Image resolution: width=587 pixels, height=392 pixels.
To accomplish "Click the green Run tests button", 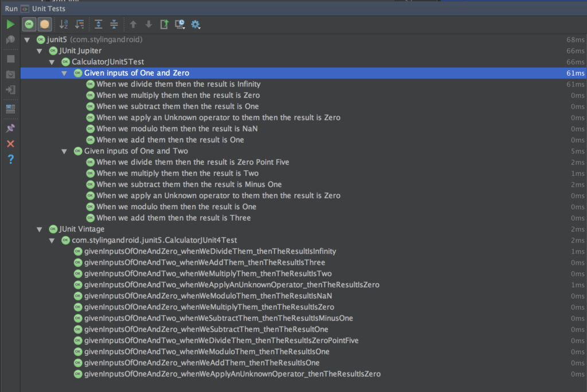I will tap(10, 24).
